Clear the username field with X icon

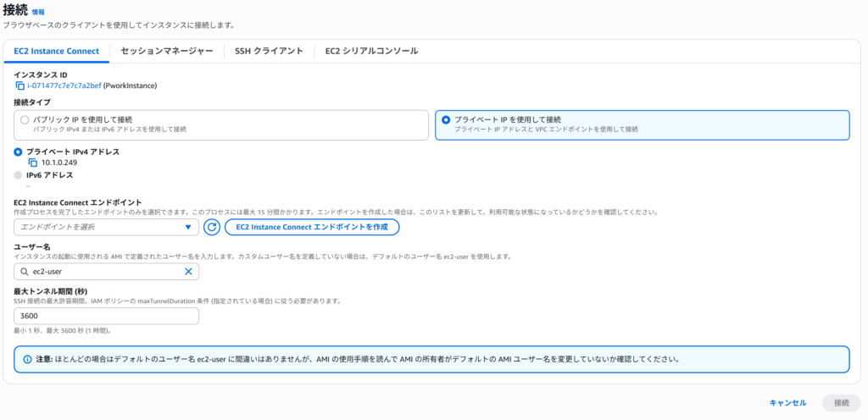coord(188,272)
